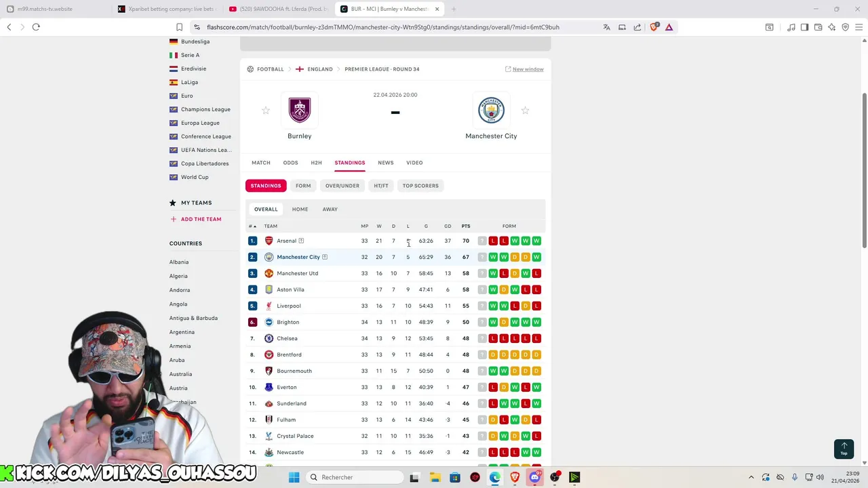The height and width of the screenshot is (488, 868).
Task: Click the red L form badge for Manchester Utd's latest match
Action: tap(536, 273)
